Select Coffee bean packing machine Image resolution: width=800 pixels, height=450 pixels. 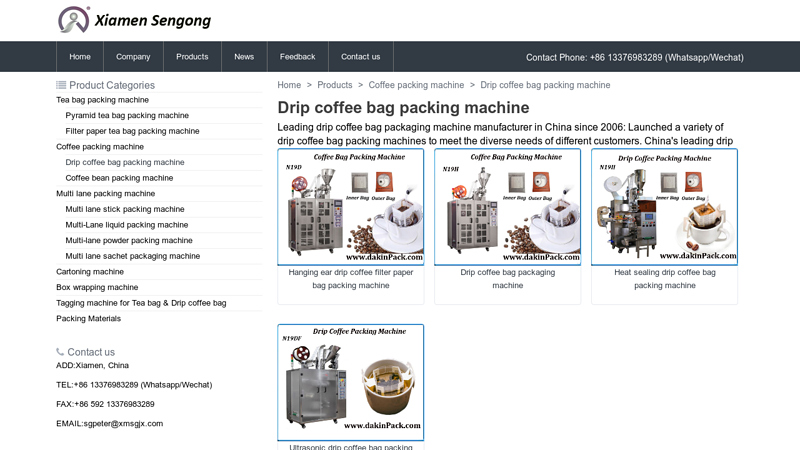point(119,178)
